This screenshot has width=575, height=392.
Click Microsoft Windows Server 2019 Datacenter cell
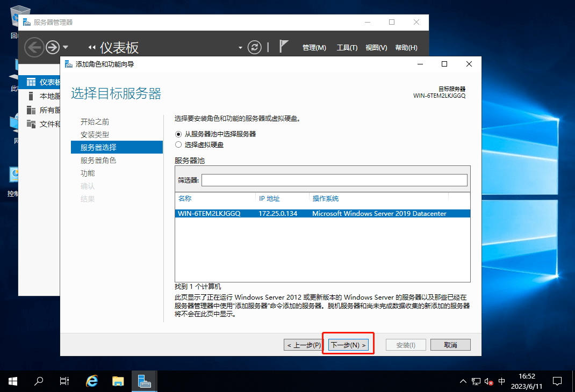click(x=379, y=214)
